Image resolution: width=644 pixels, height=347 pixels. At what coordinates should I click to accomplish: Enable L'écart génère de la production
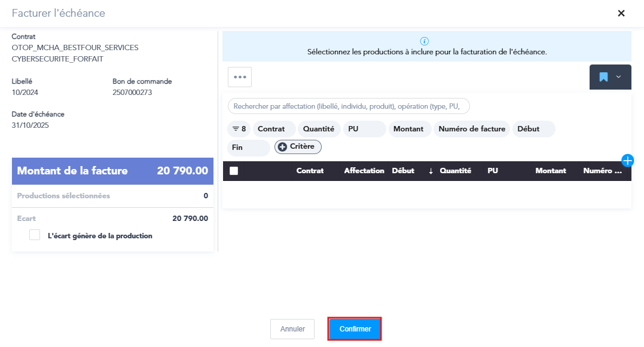tap(35, 235)
